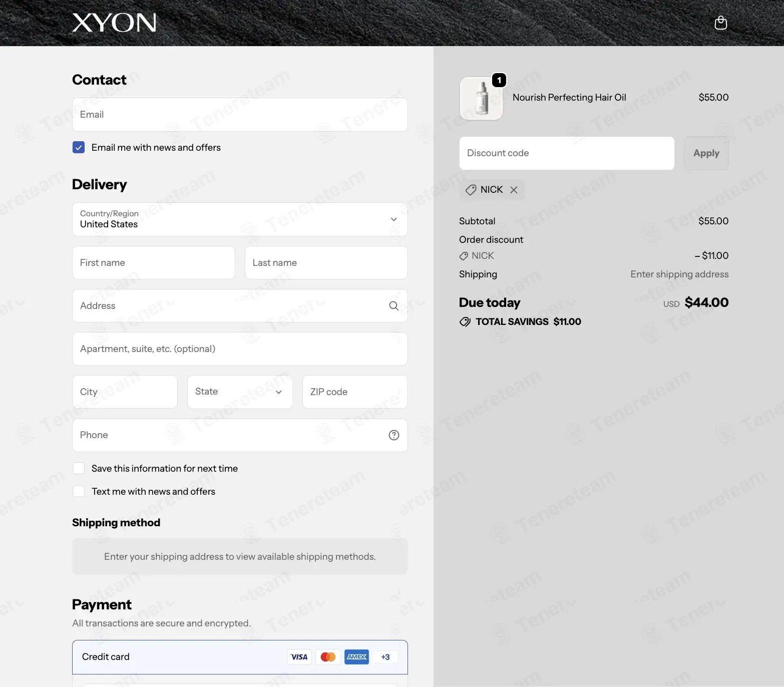784x687 pixels.
Task: Click the address search magnifier icon
Action: pyautogui.click(x=394, y=306)
